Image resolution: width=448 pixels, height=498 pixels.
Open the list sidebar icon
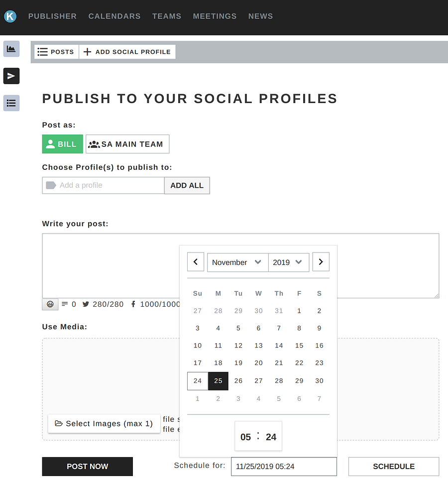[11, 103]
